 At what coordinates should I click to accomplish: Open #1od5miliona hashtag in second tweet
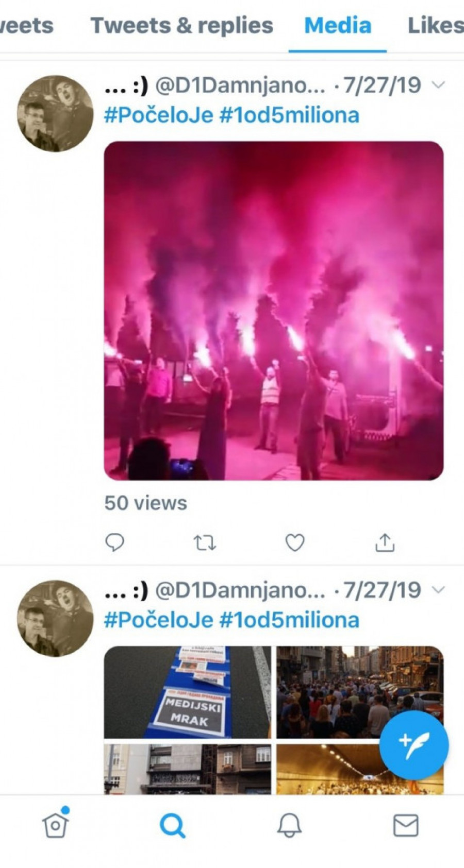coord(289,620)
